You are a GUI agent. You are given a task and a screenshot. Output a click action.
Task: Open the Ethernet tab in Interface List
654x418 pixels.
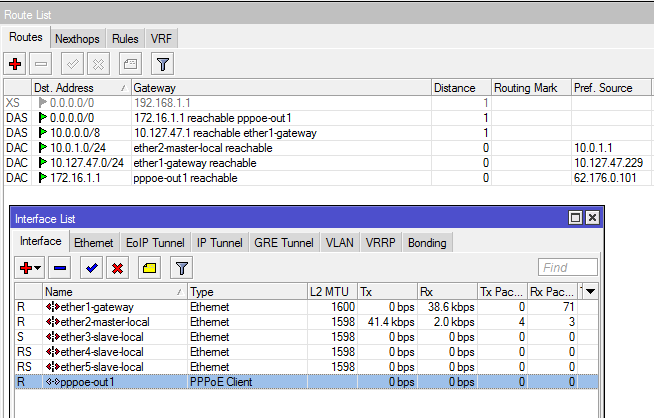coord(94,243)
